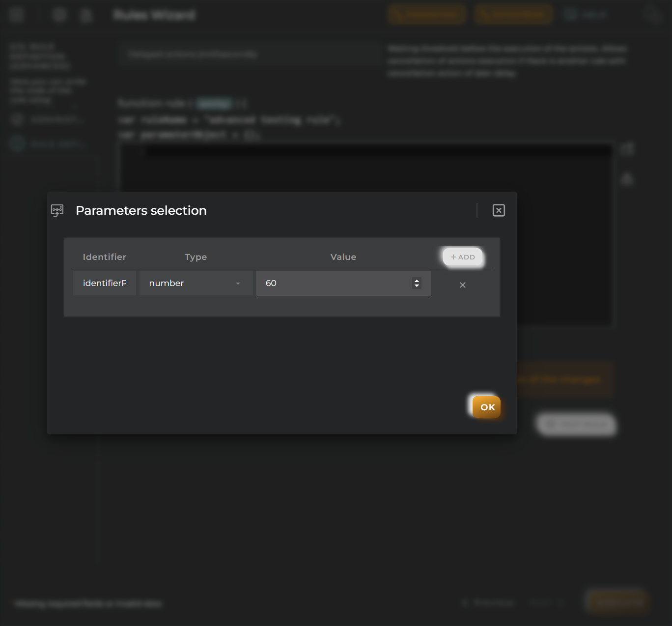Confirm parameters with the OK button
This screenshot has height=626, width=672.
tap(487, 407)
